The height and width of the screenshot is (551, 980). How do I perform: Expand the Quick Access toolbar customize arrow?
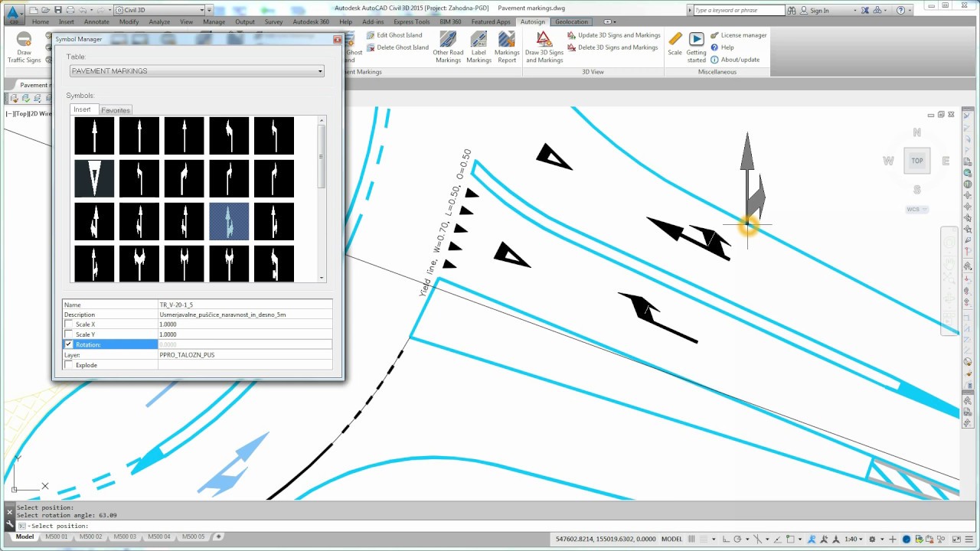pos(209,10)
